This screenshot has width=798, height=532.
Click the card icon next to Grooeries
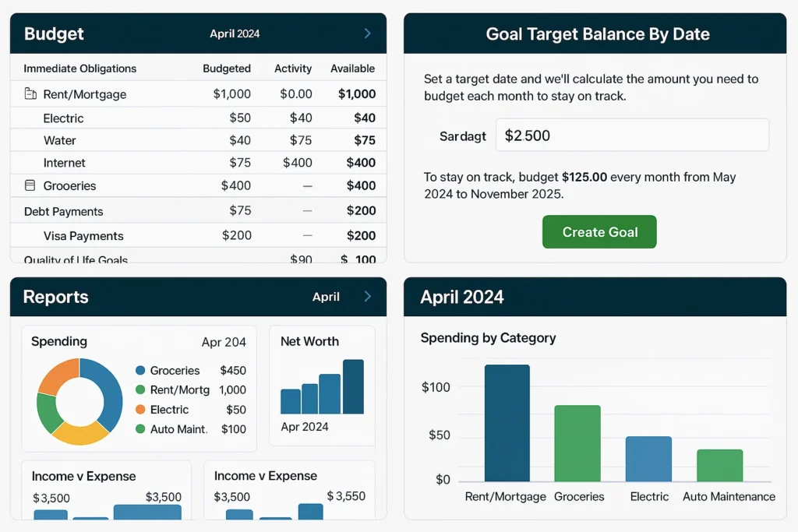coord(28,185)
